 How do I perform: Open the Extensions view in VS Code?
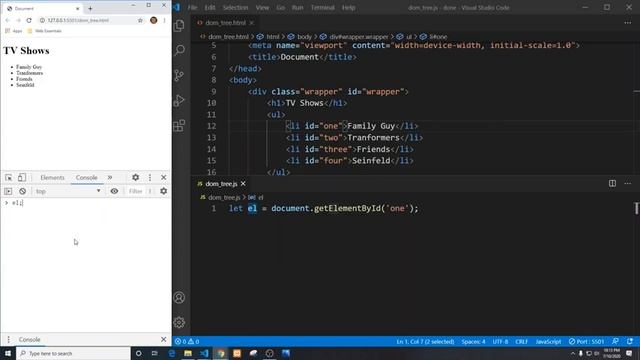179,125
